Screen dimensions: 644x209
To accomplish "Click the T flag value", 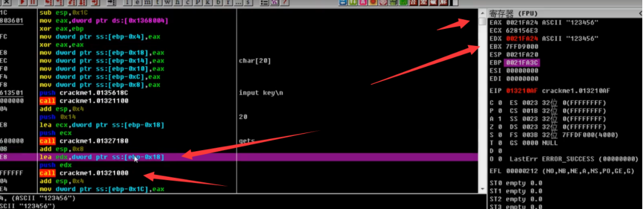I will click(500, 143).
